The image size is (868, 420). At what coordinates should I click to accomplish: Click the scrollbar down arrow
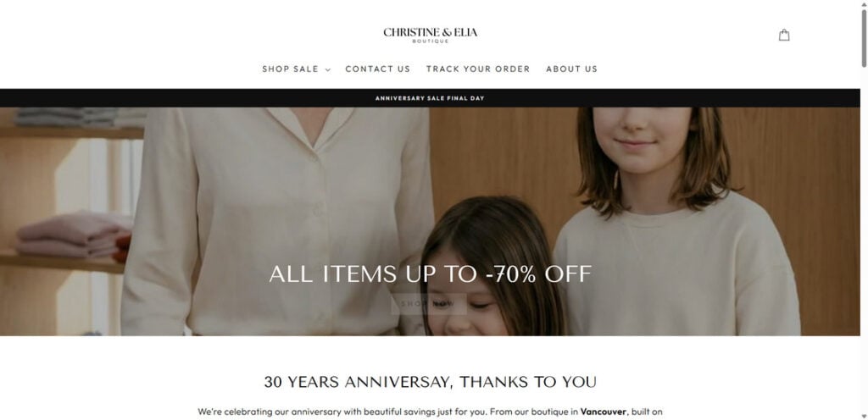click(864, 416)
